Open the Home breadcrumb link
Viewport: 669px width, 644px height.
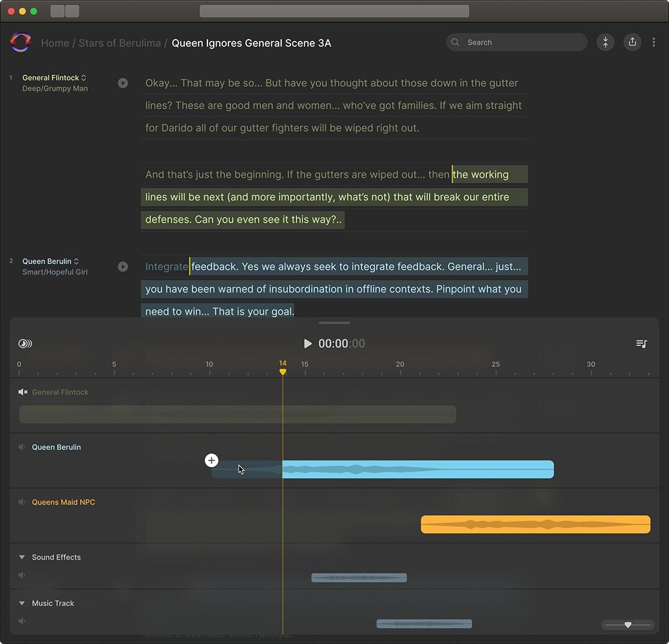pos(55,43)
